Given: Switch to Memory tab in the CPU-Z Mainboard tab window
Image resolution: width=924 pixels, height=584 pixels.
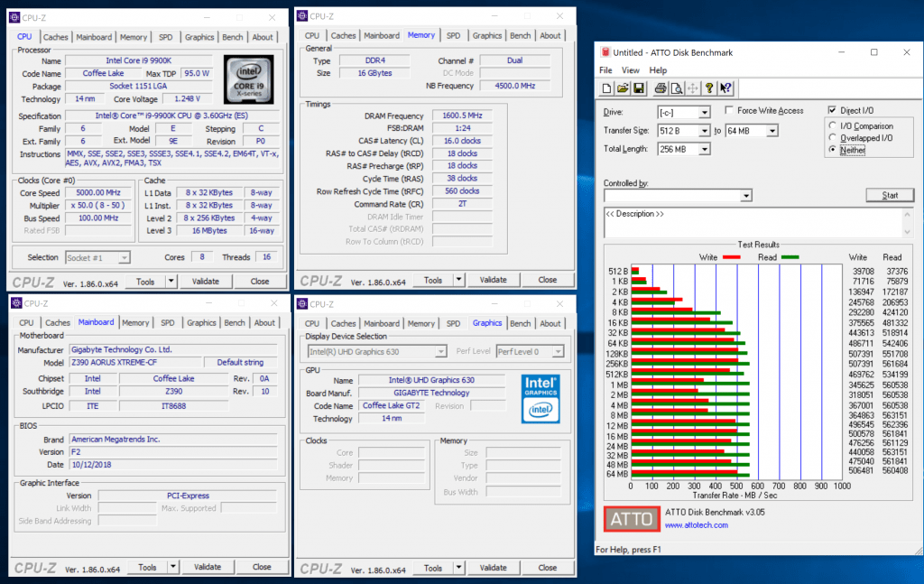Looking at the screenshot, I should click(135, 323).
